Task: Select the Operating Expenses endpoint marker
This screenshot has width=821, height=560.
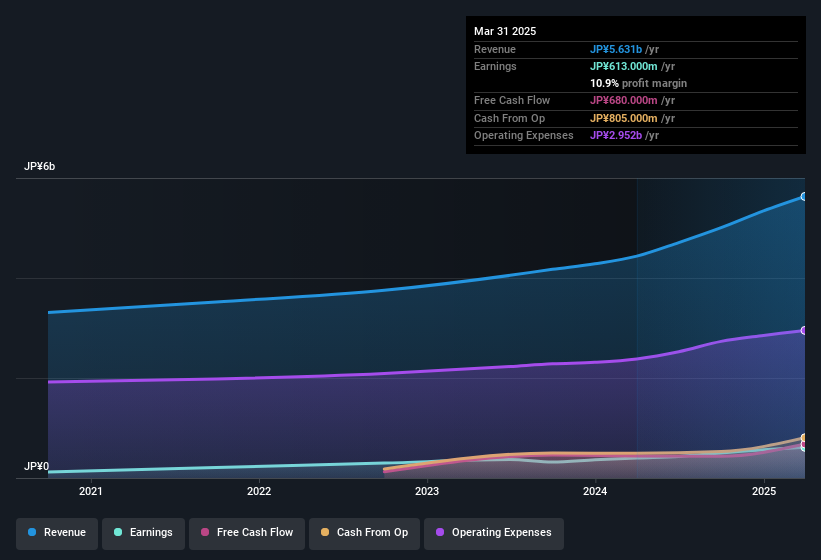Action: [x=804, y=331]
